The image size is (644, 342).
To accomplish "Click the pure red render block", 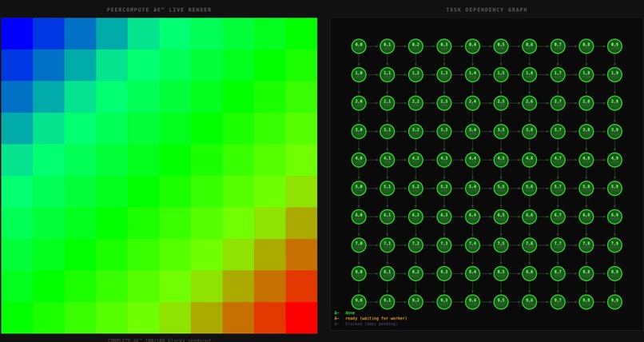I will tap(301, 318).
